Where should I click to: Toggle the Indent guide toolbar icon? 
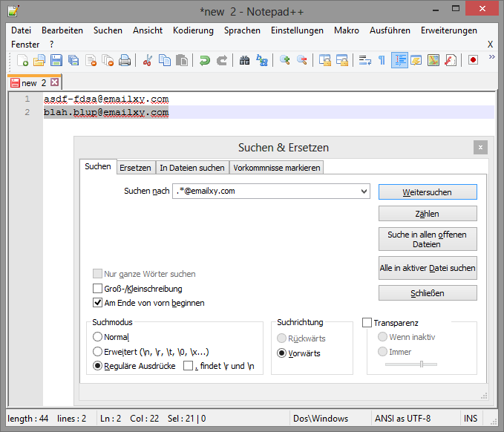(x=399, y=60)
